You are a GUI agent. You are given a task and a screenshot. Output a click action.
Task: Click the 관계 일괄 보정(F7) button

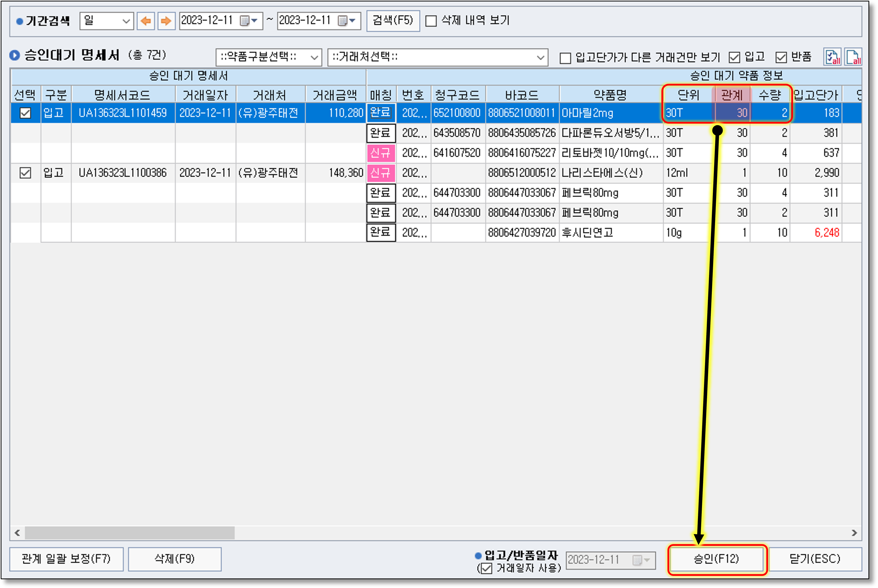(66, 559)
